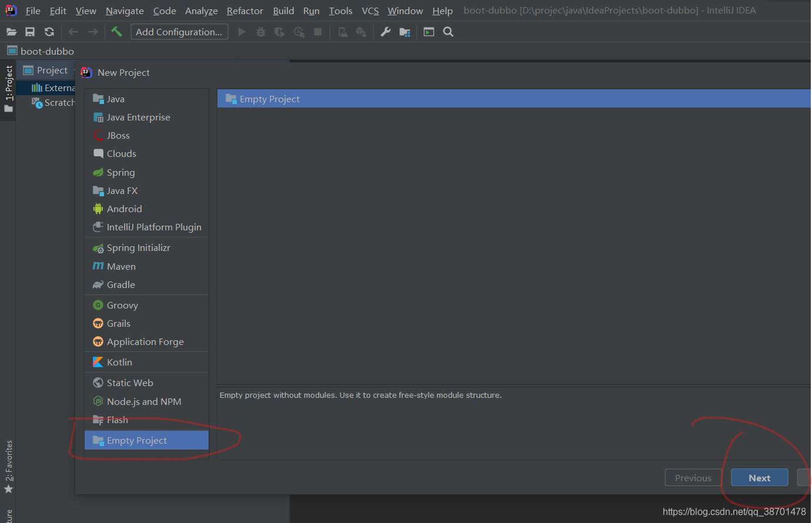Image resolution: width=812 pixels, height=523 pixels.
Task: Select Application Forge project type
Action: pyautogui.click(x=147, y=341)
